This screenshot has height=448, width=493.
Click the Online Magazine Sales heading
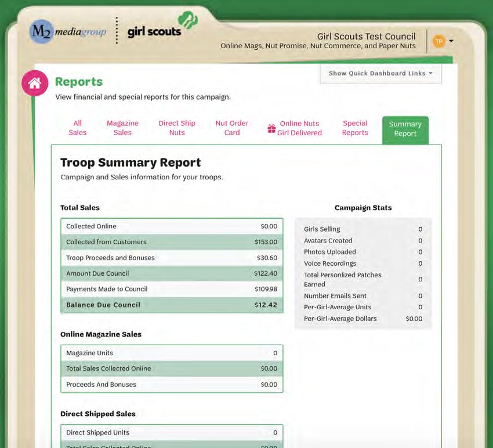[101, 334]
